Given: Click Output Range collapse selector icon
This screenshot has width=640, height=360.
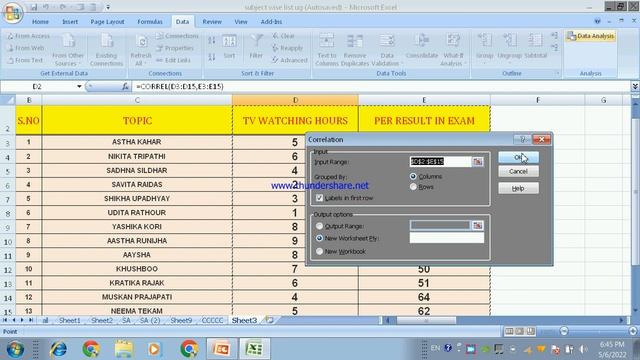Looking at the screenshot, I should tap(478, 225).
